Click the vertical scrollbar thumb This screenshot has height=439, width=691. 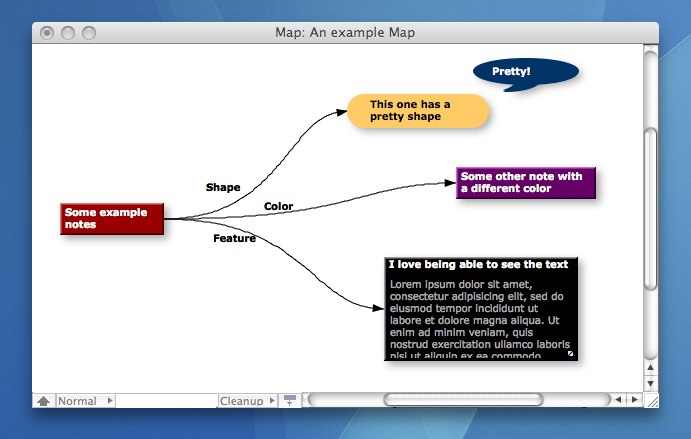651,208
